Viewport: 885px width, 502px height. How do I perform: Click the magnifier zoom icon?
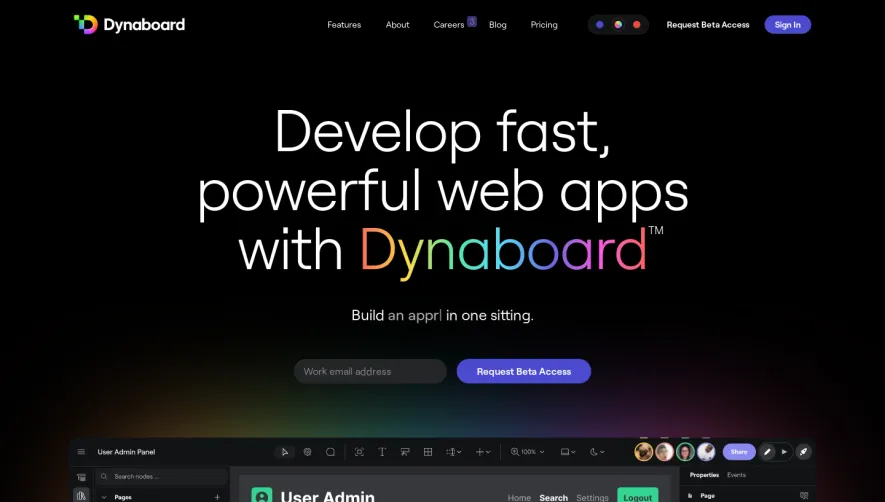pos(515,452)
